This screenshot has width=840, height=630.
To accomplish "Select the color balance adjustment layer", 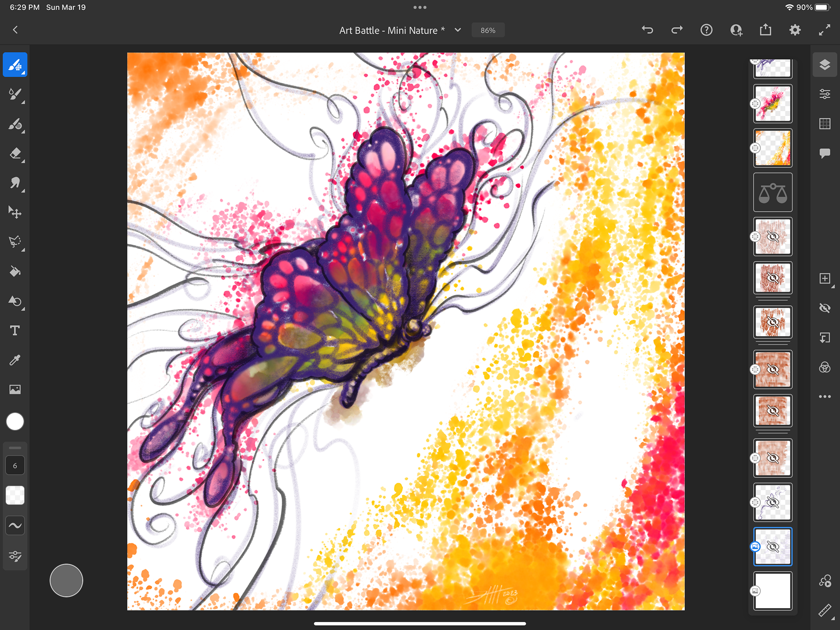I will point(773,192).
